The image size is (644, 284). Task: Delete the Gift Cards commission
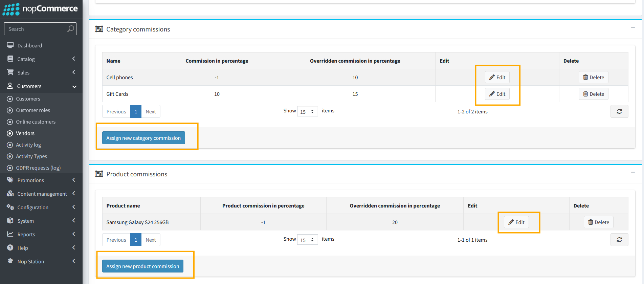click(x=594, y=94)
